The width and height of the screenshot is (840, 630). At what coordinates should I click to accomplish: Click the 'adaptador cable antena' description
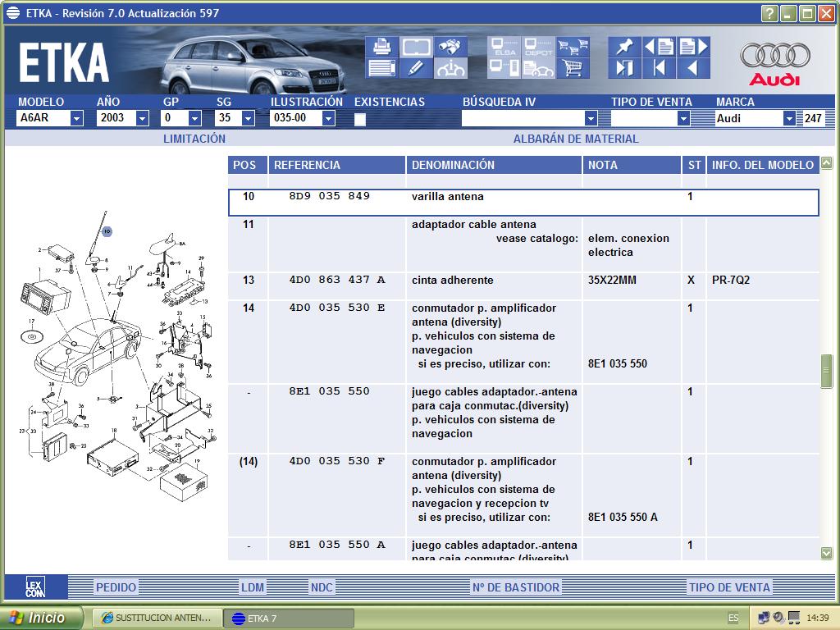473,225
